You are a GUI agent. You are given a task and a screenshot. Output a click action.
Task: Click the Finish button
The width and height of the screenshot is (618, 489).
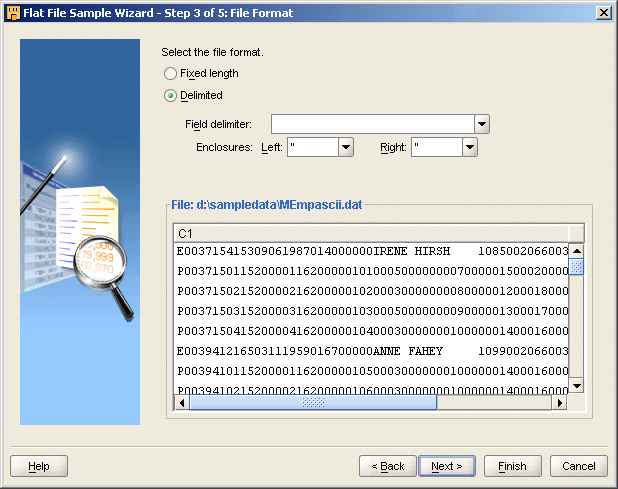pyautogui.click(x=513, y=466)
